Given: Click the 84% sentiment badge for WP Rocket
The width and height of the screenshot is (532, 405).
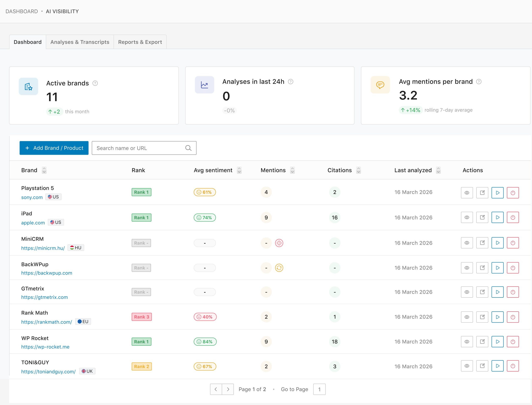Looking at the screenshot, I should click(205, 342).
